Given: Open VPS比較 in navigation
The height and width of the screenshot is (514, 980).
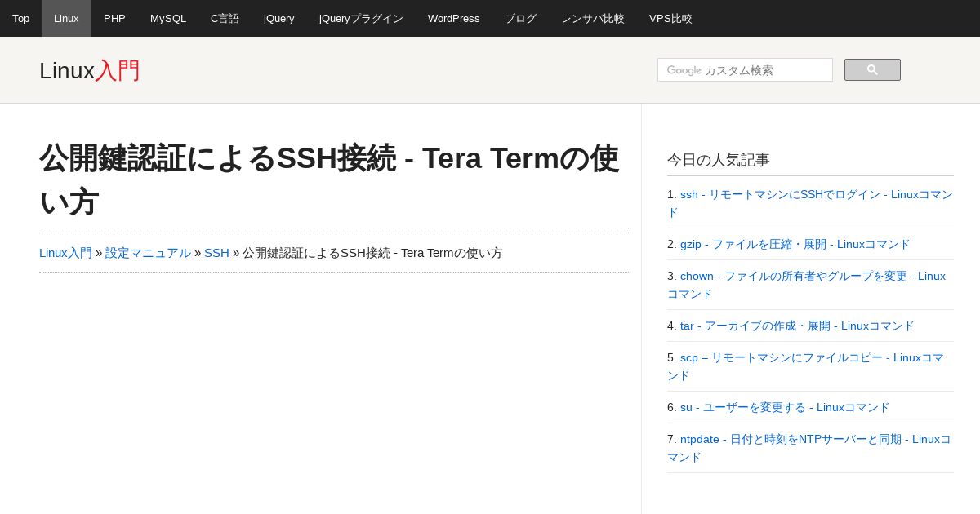Looking at the screenshot, I should point(670,18).
